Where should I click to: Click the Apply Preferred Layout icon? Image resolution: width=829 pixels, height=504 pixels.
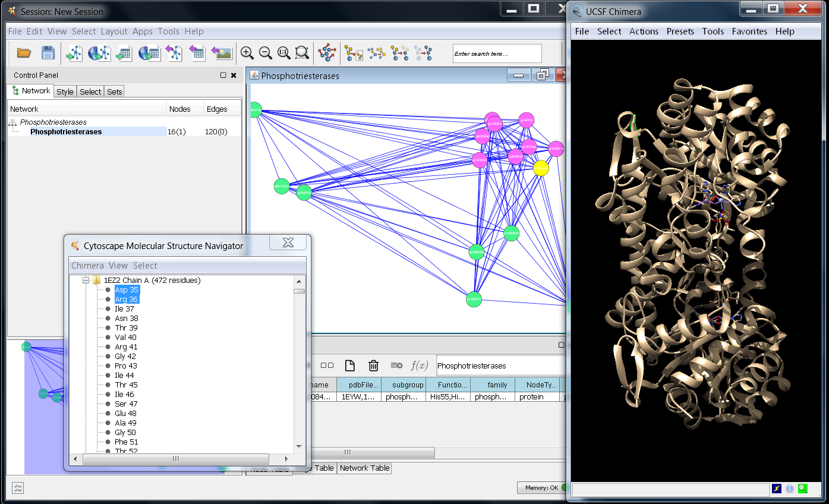click(327, 53)
